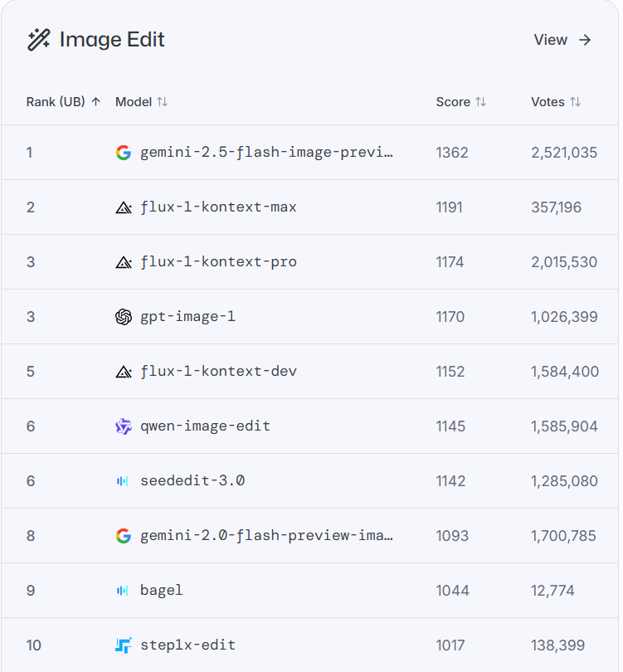Click the votes count 357,196
The width and height of the screenshot is (623, 672).
pyautogui.click(x=556, y=207)
